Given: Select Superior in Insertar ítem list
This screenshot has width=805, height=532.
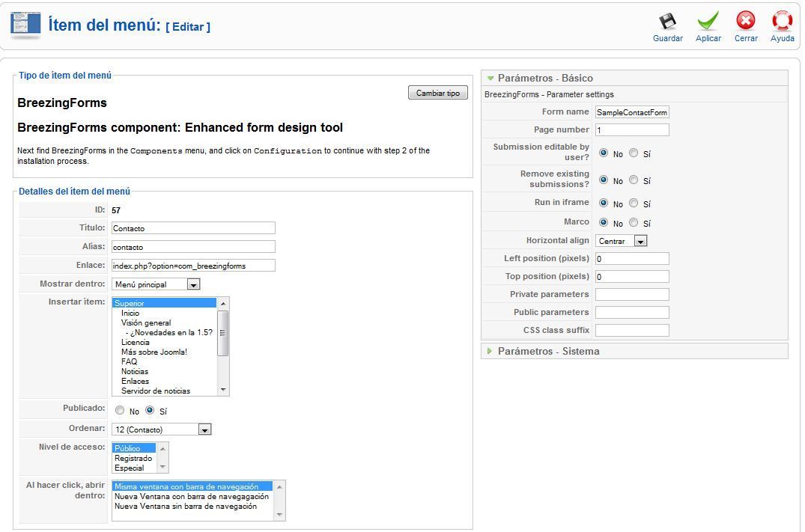Looking at the screenshot, I should click(164, 303).
